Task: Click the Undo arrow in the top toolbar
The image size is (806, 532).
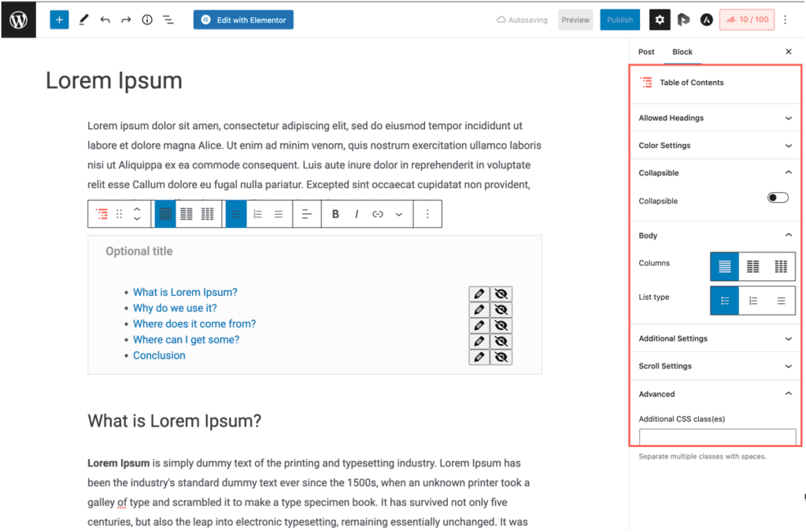Action: (105, 19)
